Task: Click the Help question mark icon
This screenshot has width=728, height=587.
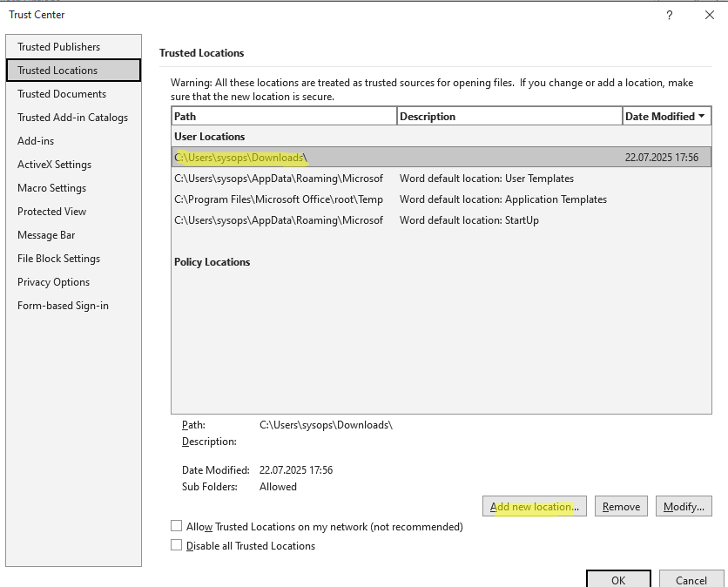Action: (669, 16)
